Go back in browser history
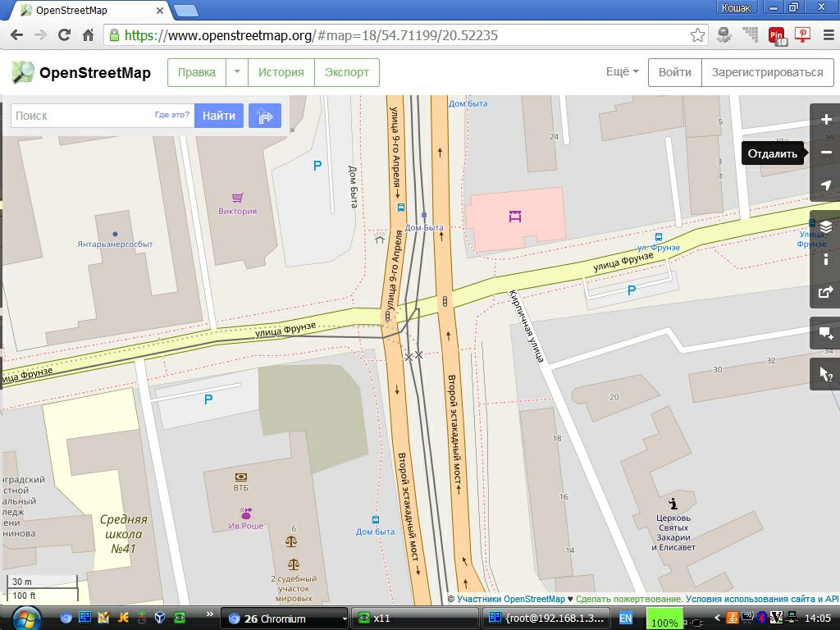Viewport: 840px width, 630px height. point(16,35)
